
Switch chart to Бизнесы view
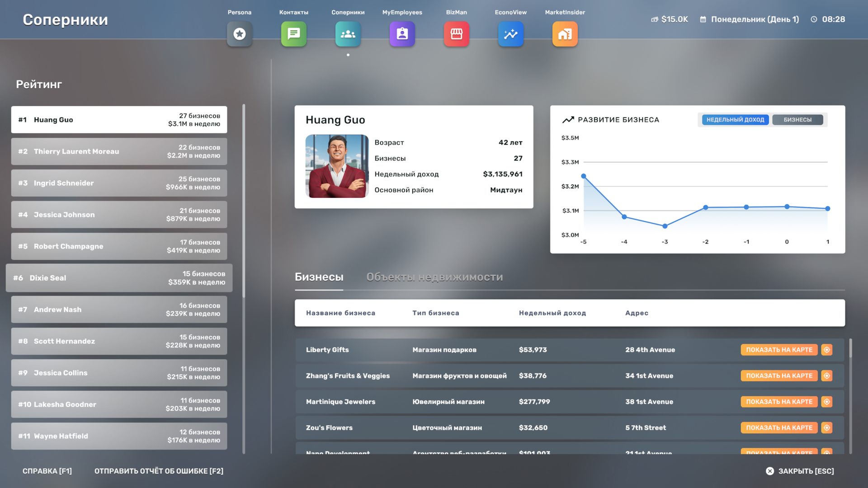[797, 120]
